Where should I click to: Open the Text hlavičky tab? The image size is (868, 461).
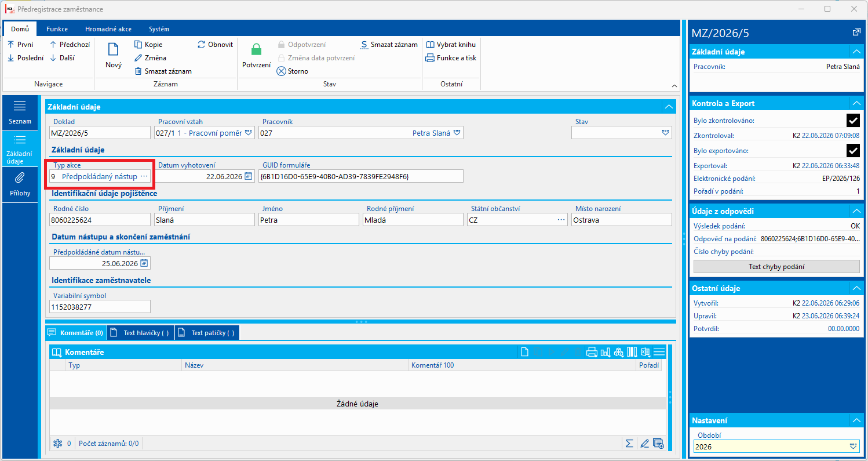tap(141, 333)
